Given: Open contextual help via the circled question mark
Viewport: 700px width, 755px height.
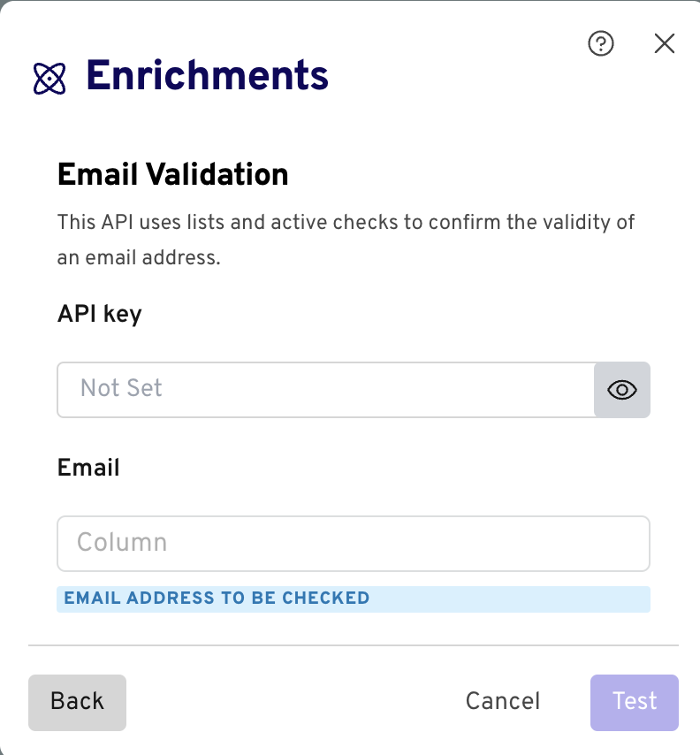Looking at the screenshot, I should [601, 43].
